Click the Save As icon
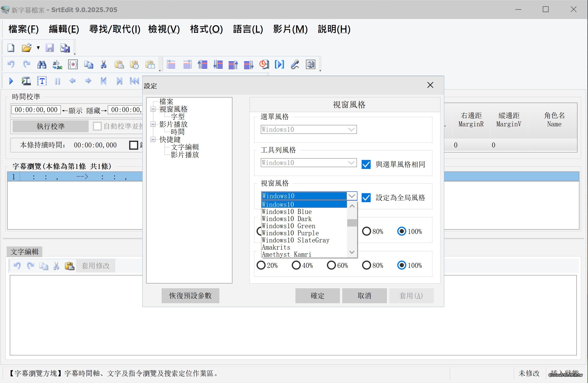 point(65,48)
